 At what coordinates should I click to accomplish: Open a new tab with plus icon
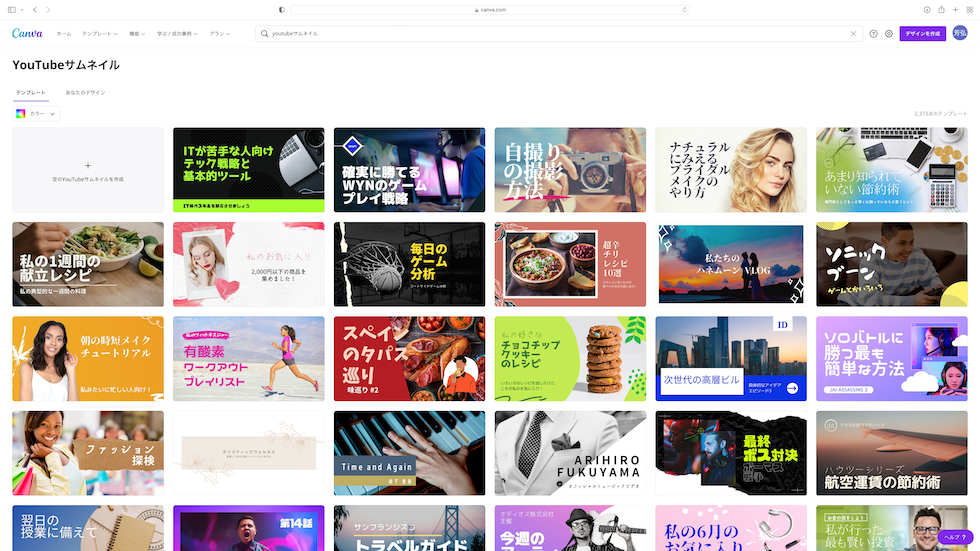[x=956, y=9]
